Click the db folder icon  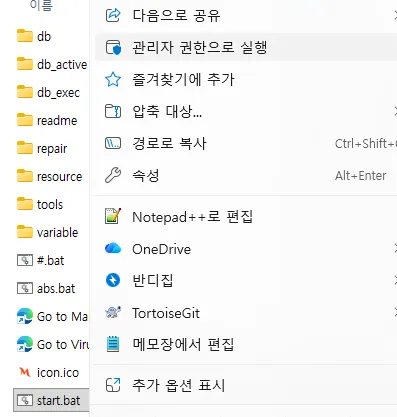(25, 36)
